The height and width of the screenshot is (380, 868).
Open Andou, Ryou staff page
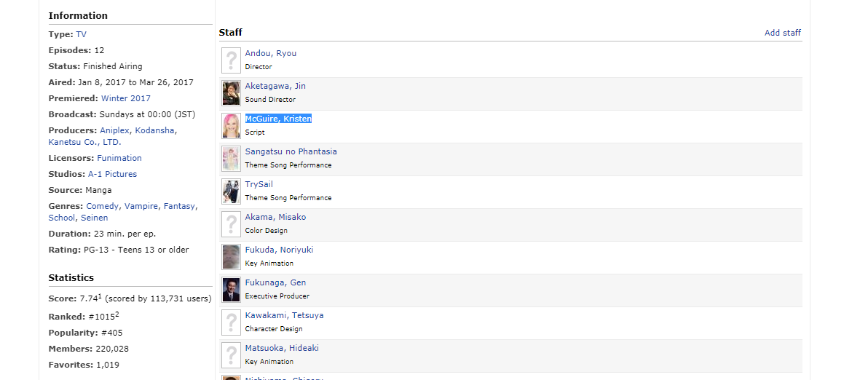271,53
